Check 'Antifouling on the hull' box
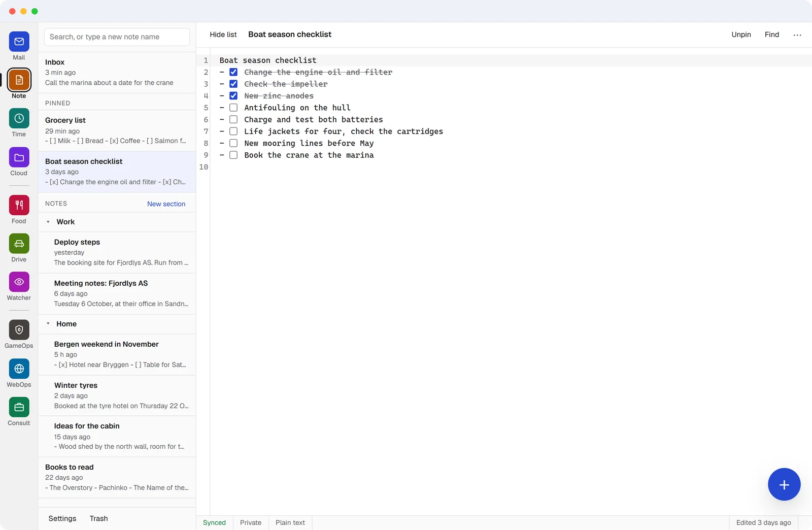This screenshot has height=530, width=812. coord(233,108)
